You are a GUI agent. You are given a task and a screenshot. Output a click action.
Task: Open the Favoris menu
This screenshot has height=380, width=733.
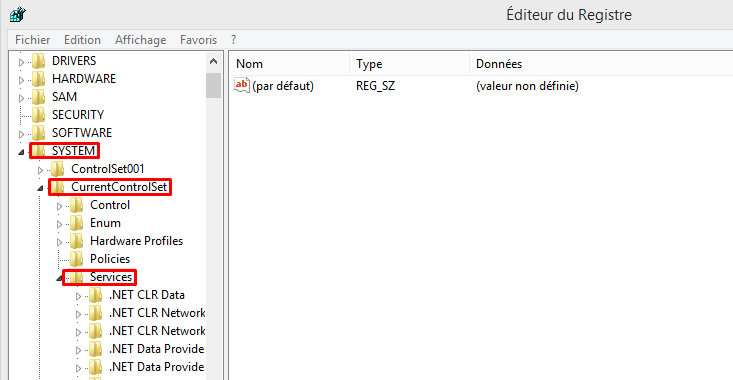click(x=199, y=40)
